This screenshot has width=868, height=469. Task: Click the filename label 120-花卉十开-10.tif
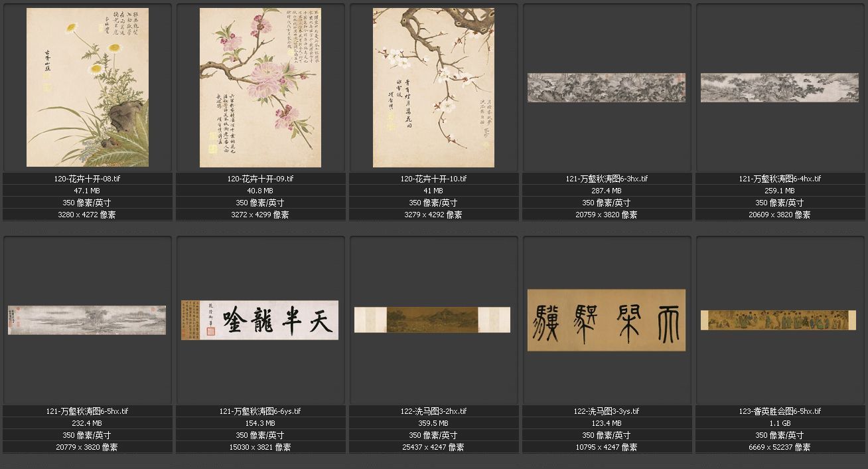[x=433, y=179]
